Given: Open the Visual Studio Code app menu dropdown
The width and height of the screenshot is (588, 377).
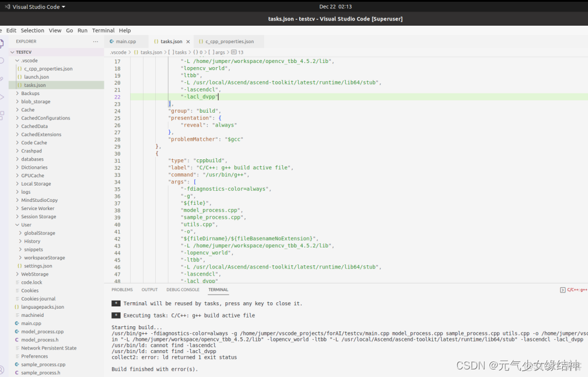Looking at the screenshot, I should click(x=35, y=6).
